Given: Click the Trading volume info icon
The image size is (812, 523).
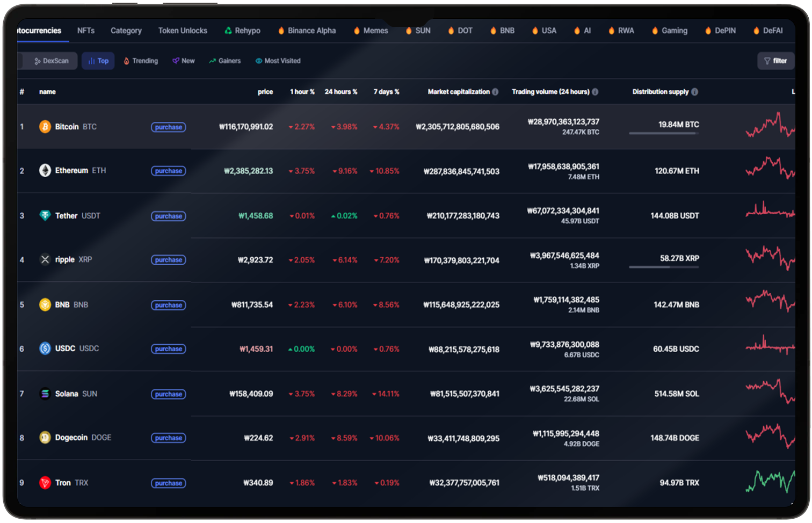Looking at the screenshot, I should (x=595, y=92).
